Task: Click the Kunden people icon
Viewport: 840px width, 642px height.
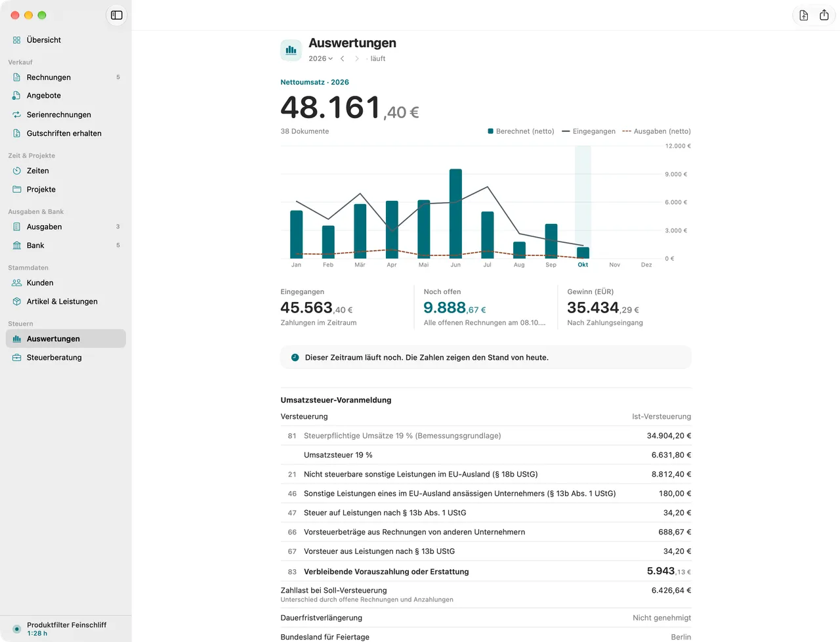Action: click(17, 283)
